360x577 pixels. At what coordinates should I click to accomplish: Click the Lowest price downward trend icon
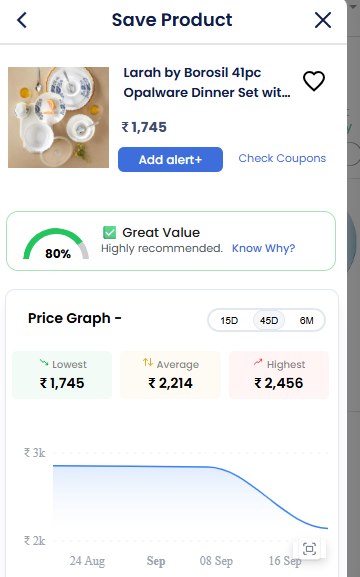(44, 363)
